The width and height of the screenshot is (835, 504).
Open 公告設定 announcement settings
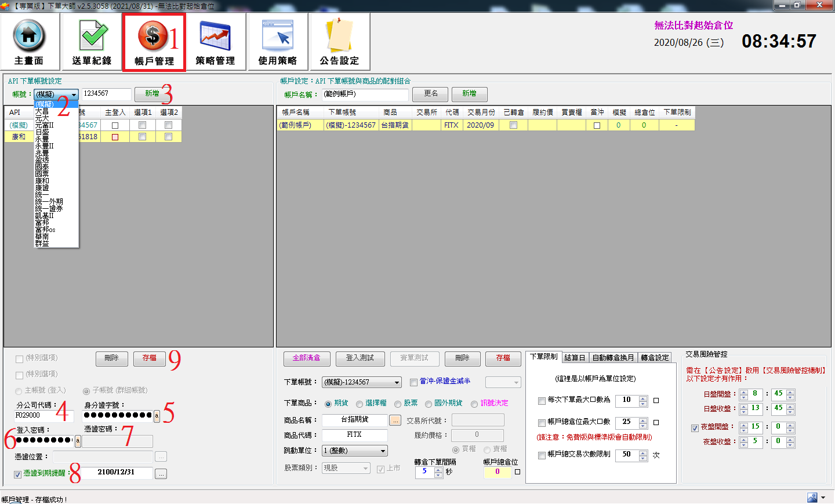[x=340, y=42]
